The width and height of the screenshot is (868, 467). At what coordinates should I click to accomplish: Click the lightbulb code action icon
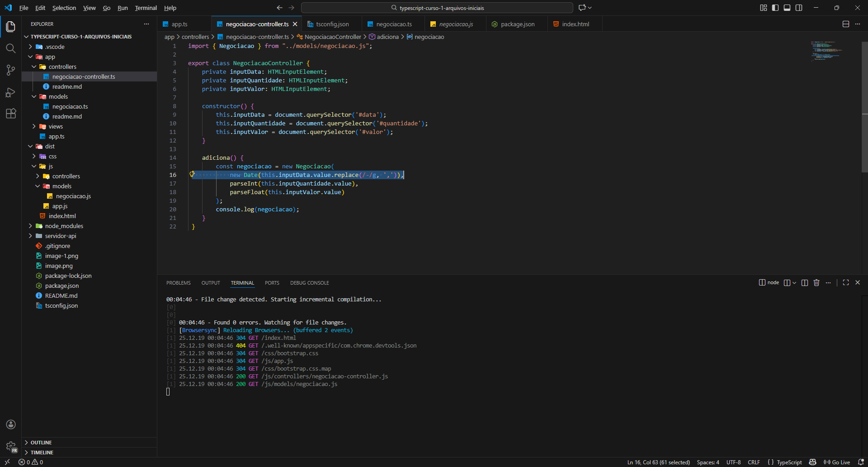coord(192,174)
